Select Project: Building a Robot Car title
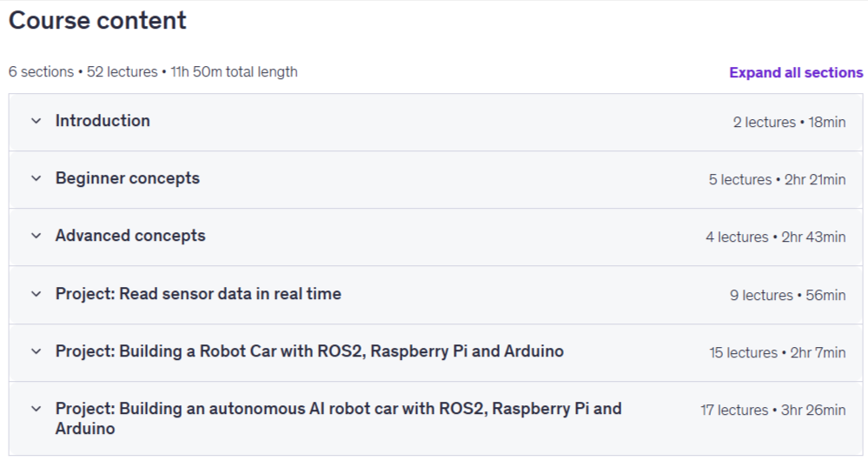Image resolution: width=868 pixels, height=461 pixels. (x=309, y=351)
